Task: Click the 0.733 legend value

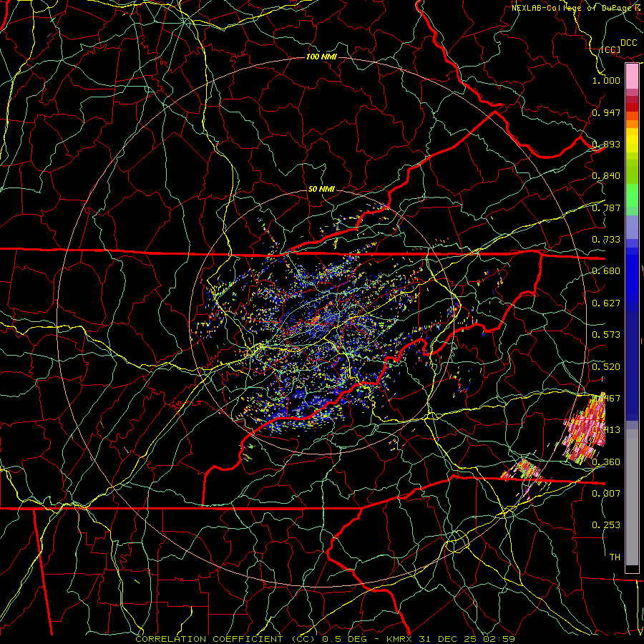Action: (606, 240)
